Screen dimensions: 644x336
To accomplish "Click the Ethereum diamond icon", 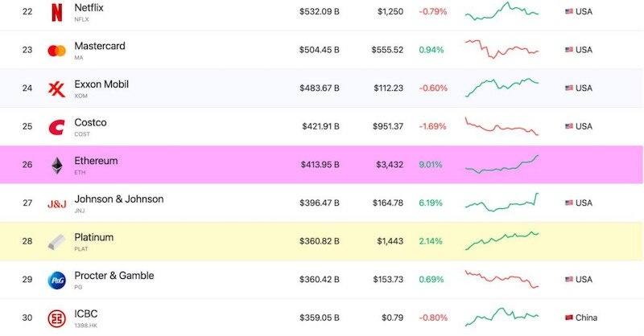I will pos(56,165).
